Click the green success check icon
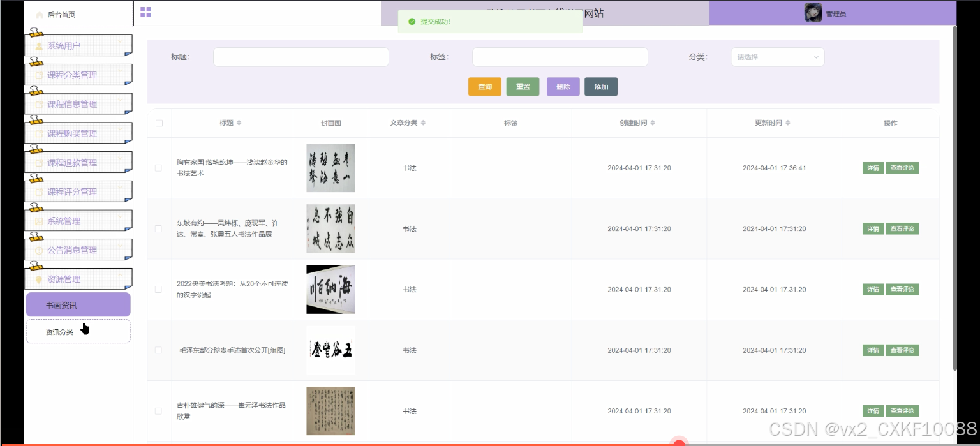 (x=412, y=22)
